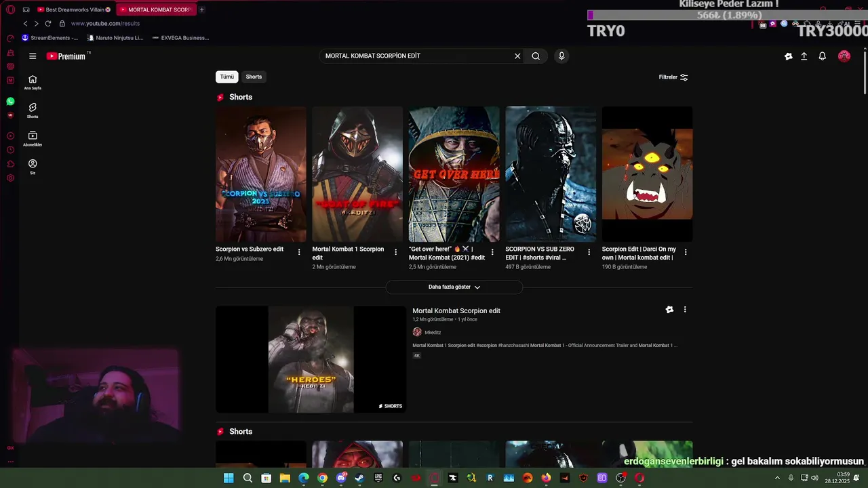Open Naruto Ninjutsu Li... bookmark
This screenshot has height=488, width=868.
115,38
